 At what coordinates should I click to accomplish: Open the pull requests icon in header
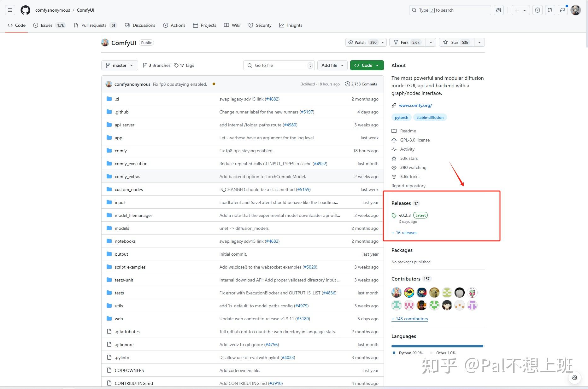pyautogui.click(x=550, y=10)
